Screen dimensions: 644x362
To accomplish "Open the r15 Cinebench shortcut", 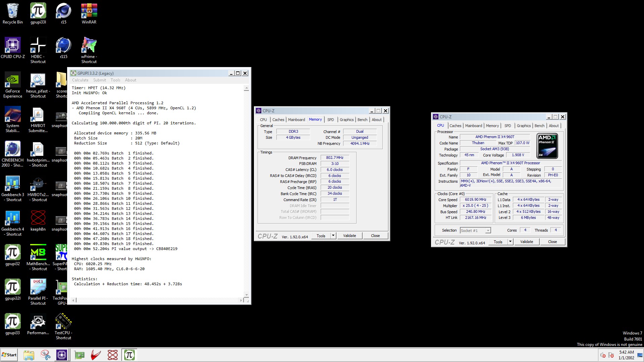I will (64, 13).
